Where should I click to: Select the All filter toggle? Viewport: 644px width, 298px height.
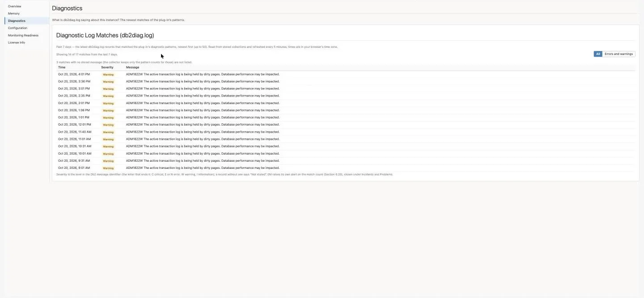point(598,54)
